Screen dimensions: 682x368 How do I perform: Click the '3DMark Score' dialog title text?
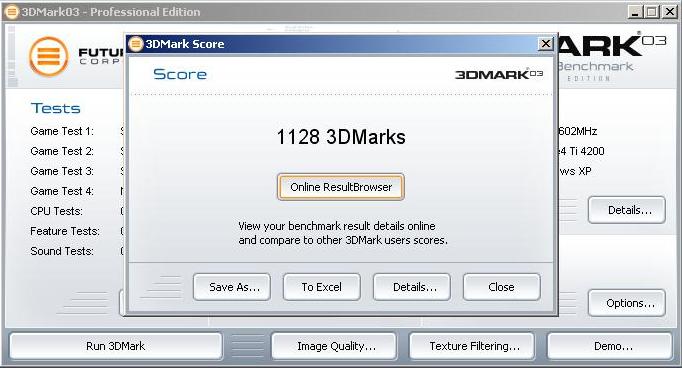point(185,44)
